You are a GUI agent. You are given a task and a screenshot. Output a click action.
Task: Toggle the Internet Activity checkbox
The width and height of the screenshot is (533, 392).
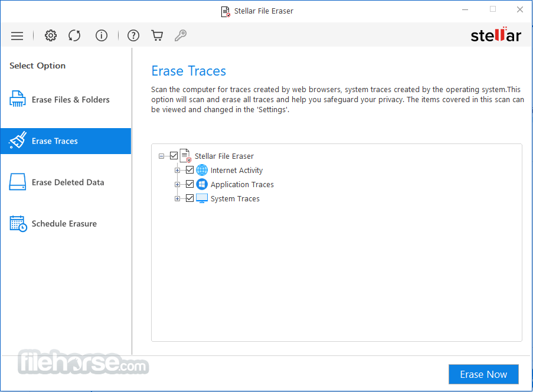tap(189, 169)
